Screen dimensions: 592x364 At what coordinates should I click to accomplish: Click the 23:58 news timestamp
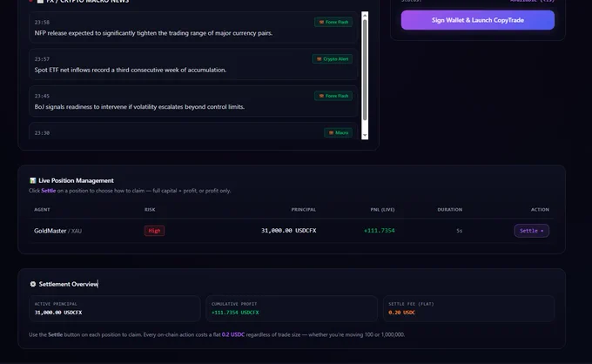click(x=42, y=23)
